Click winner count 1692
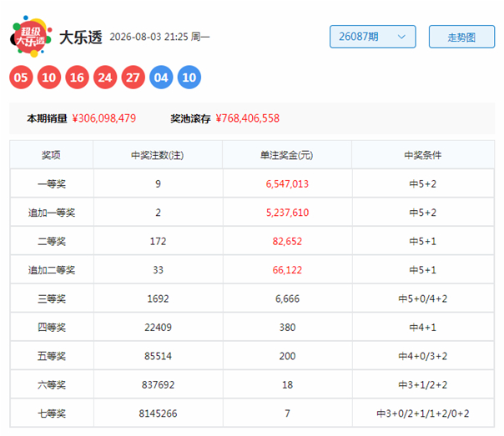 tap(159, 299)
